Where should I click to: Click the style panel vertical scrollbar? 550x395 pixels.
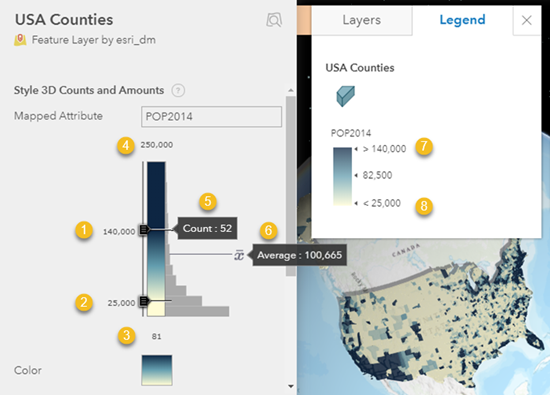(291, 186)
